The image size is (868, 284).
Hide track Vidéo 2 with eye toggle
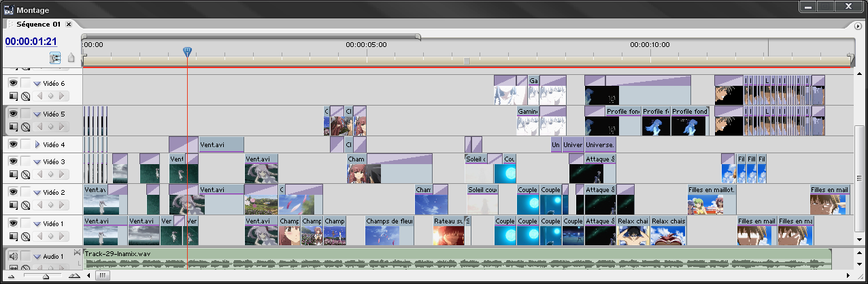(x=13, y=192)
